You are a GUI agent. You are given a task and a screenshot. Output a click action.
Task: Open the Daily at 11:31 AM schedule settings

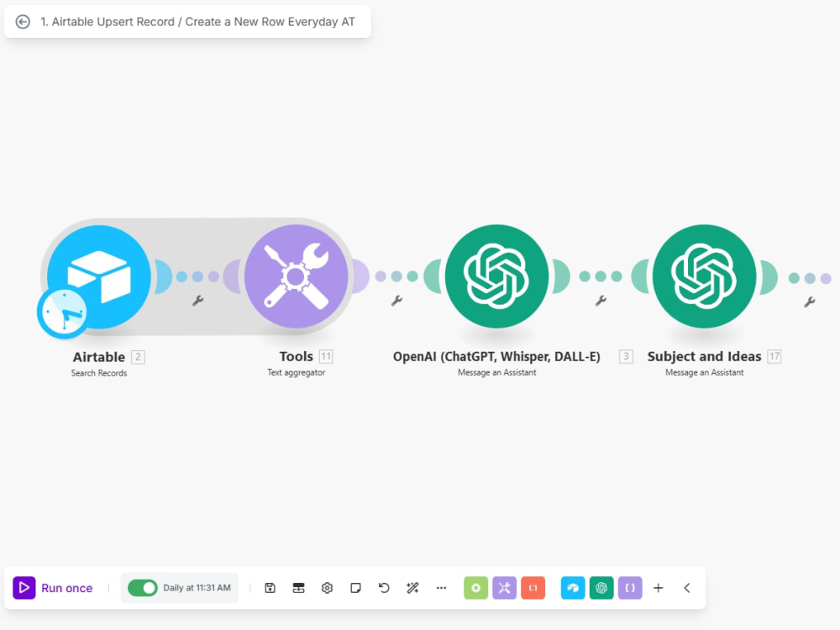coord(197,588)
